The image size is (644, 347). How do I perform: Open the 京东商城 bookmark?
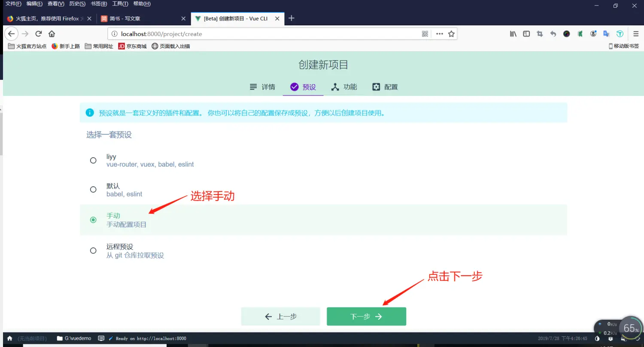[132, 46]
